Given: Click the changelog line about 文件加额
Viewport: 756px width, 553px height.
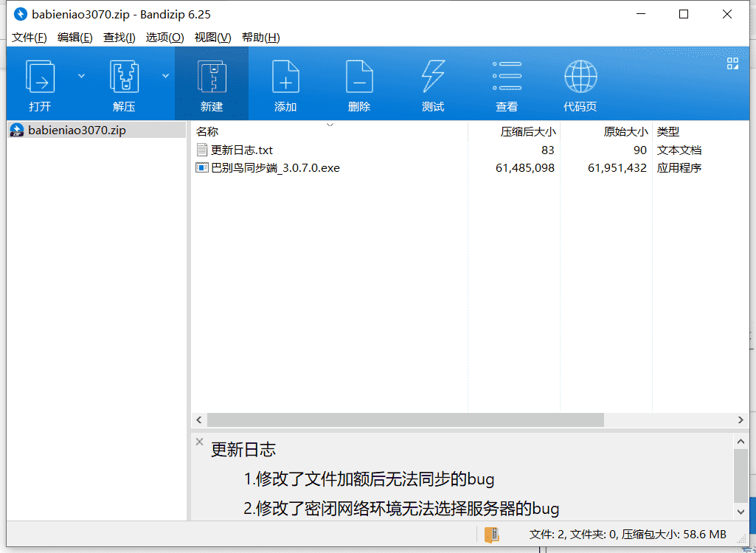Looking at the screenshot, I should point(369,479).
